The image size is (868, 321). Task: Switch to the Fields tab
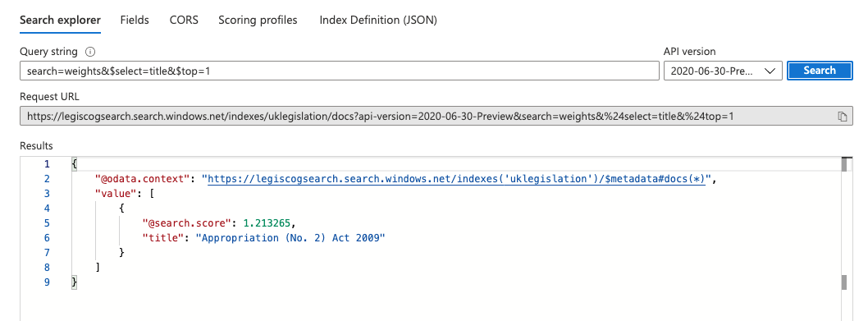point(135,20)
